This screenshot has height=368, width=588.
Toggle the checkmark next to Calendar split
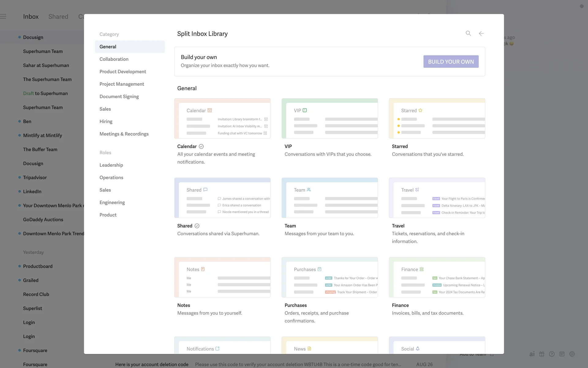tap(201, 147)
